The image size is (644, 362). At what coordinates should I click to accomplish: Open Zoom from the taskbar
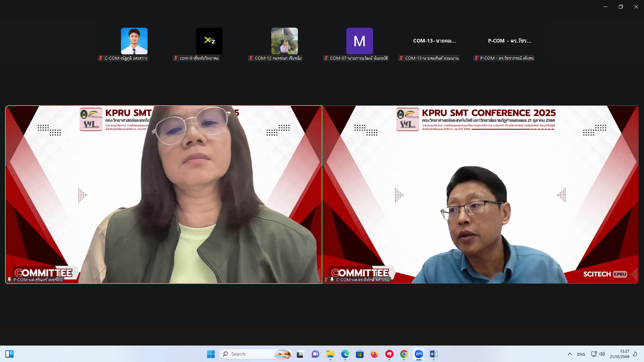tap(419, 354)
